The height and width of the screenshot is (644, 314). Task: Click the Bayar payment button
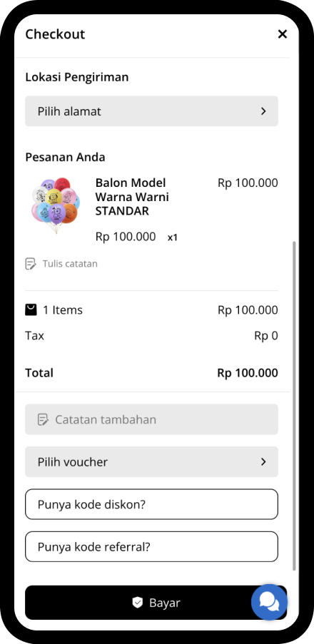156,603
